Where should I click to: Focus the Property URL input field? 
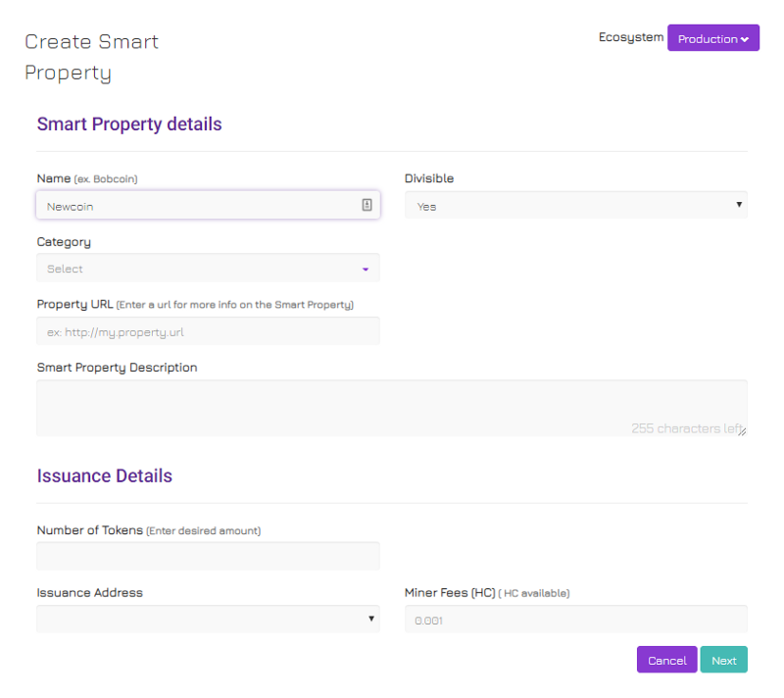[208, 331]
